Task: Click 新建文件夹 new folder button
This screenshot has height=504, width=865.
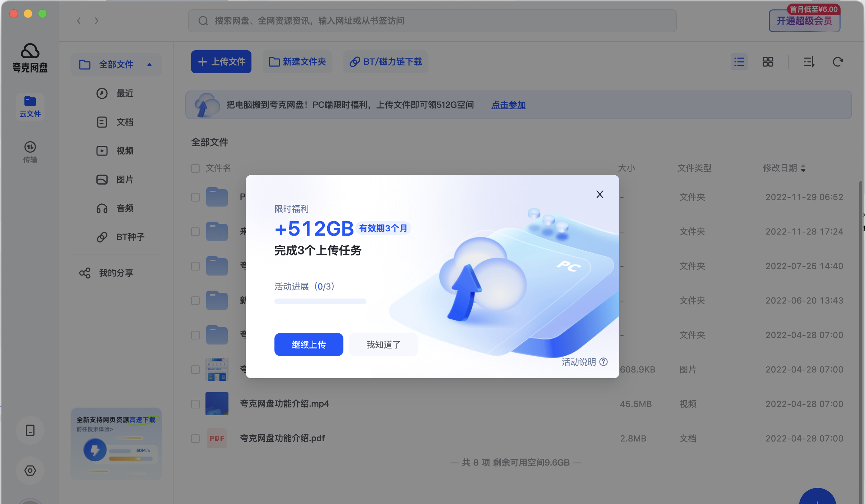Action: [297, 62]
